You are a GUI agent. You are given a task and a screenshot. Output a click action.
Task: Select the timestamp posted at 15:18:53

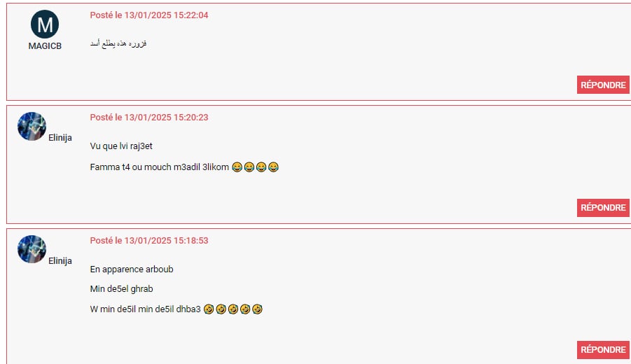click(149, 241)
